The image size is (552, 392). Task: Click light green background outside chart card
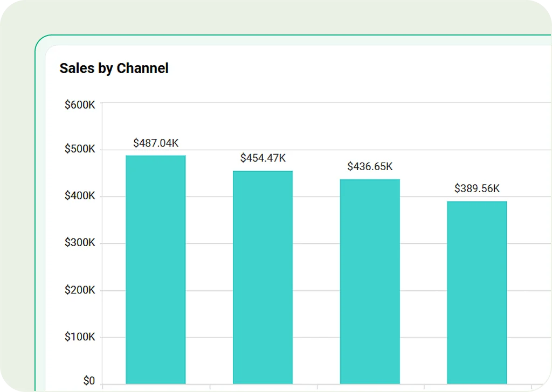click(16, 215)
